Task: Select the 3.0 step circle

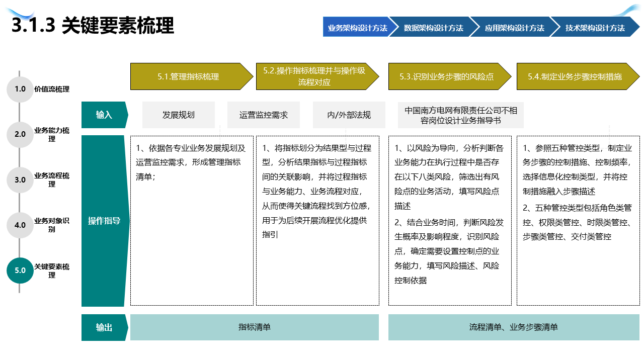Action: tap(20, 179)
